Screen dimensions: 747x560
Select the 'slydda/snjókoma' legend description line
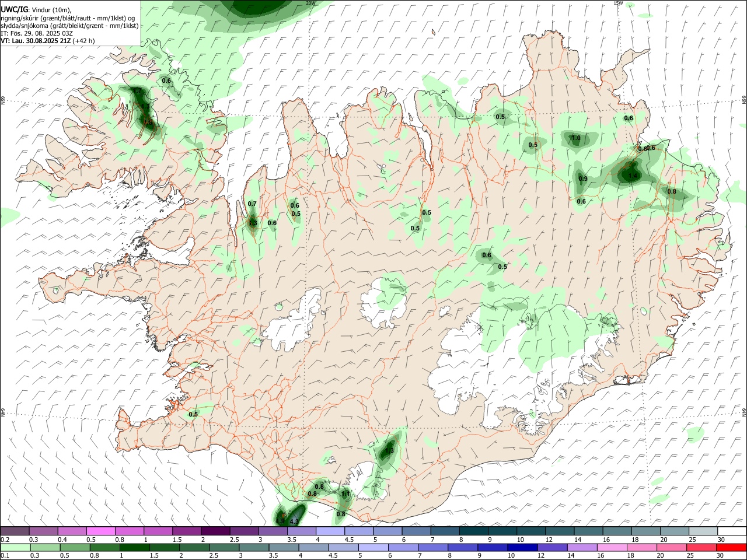[x=69, y=26]
